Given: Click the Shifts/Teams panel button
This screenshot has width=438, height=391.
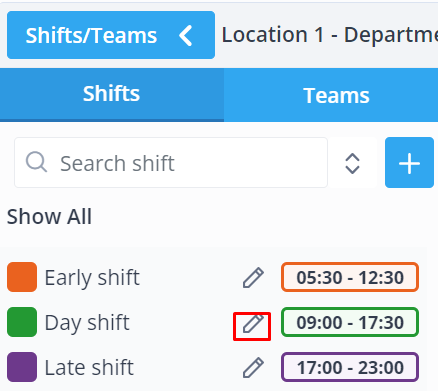Looking at the screenshot, I should [x=111, y=35].
